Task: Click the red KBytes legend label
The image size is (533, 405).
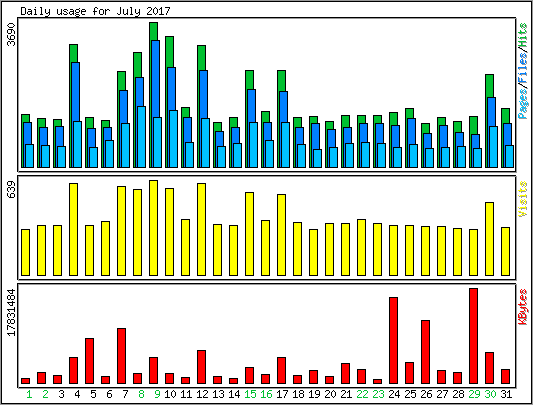Action: click(523, 307)
